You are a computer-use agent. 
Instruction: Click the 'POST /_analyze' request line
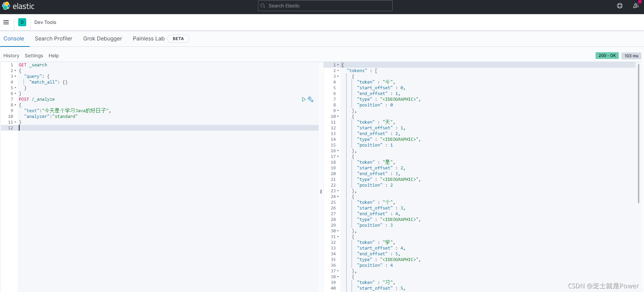point(37,99)
